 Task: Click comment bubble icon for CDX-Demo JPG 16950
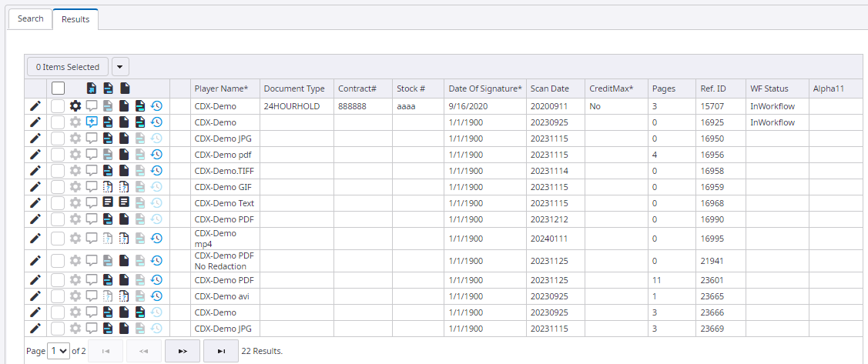tap(92, 139)
